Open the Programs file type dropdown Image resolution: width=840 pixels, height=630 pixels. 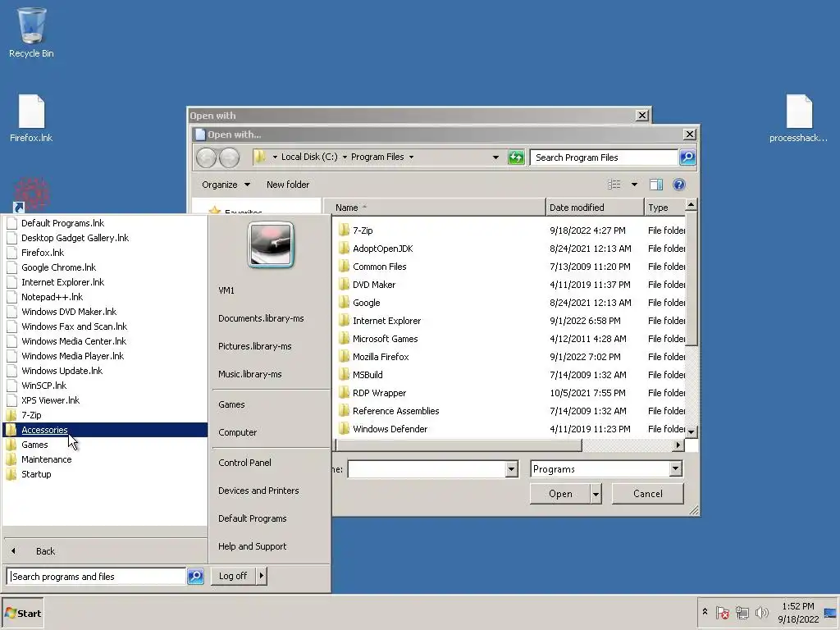tap(675, 468)
